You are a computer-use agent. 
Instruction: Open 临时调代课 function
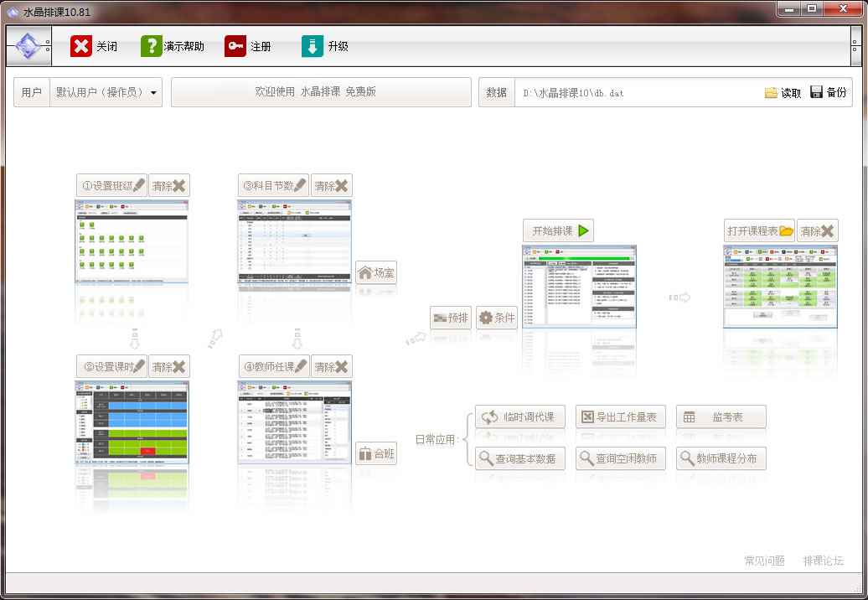click(520, 416)
